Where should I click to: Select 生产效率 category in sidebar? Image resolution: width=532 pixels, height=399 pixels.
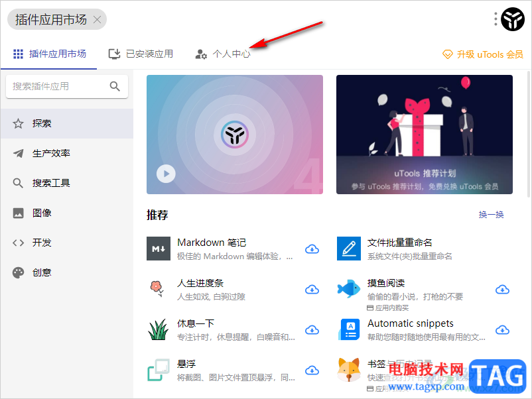coord(66,153)
